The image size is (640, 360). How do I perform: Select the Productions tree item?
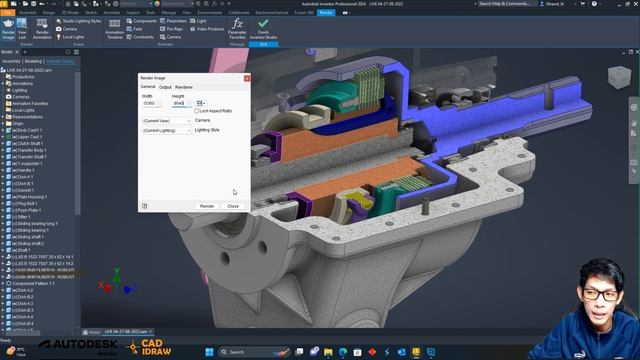click(x=23, y=77)
